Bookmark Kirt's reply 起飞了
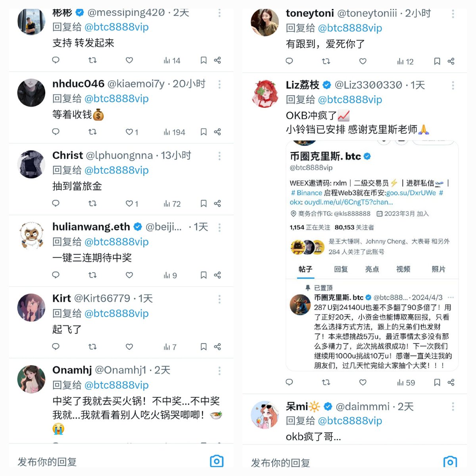 point(203,347)
